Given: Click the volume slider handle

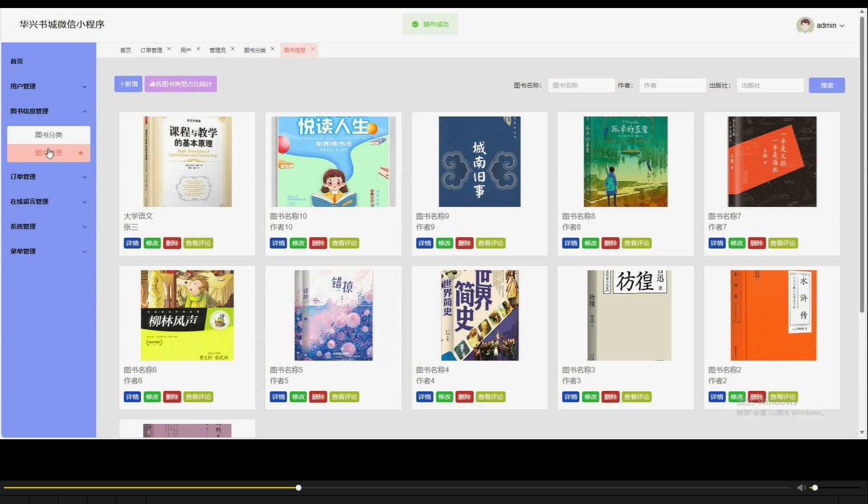Looking at the screenshot, I should 815,487.
